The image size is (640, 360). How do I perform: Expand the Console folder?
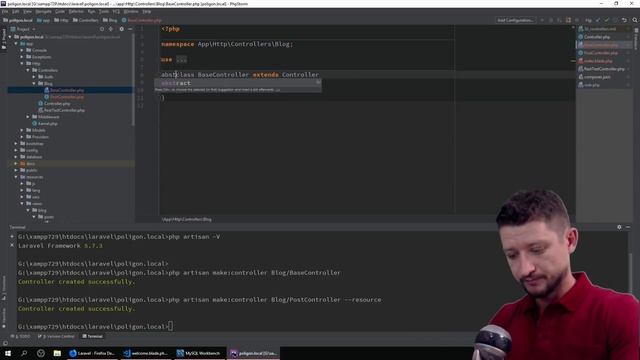click(x=22, y=50)
